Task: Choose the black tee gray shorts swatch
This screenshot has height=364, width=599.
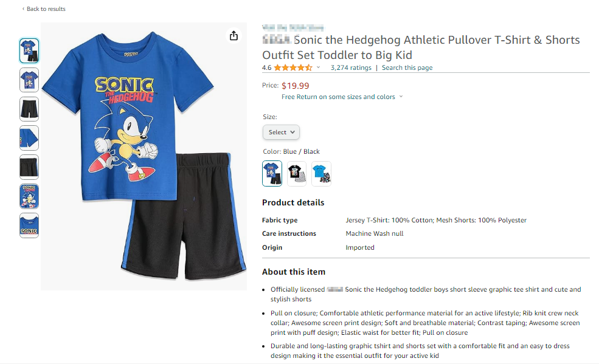Action: 297,173
